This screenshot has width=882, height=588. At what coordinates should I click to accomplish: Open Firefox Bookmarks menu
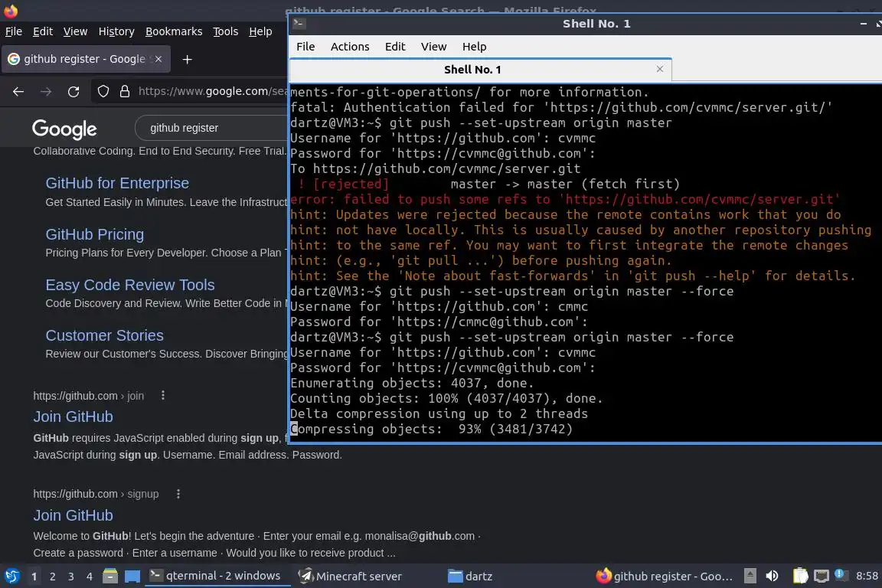(x=174, y=31)
